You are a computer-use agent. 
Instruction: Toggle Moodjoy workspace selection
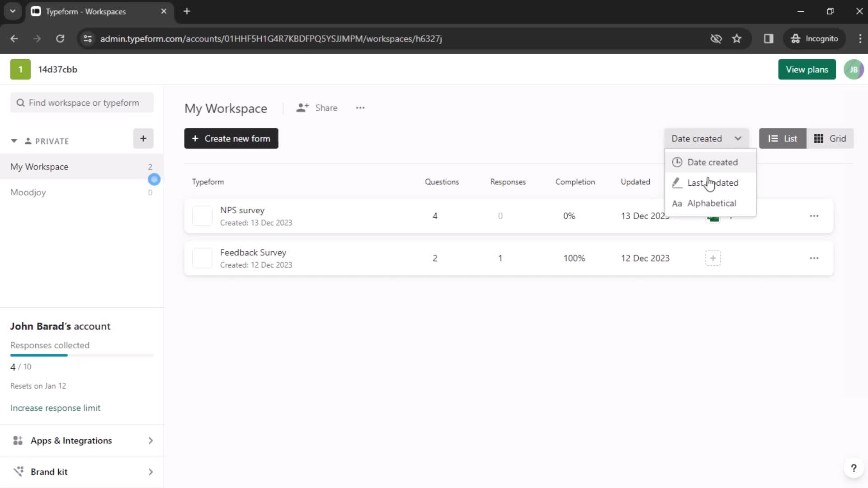pos(28,192)
